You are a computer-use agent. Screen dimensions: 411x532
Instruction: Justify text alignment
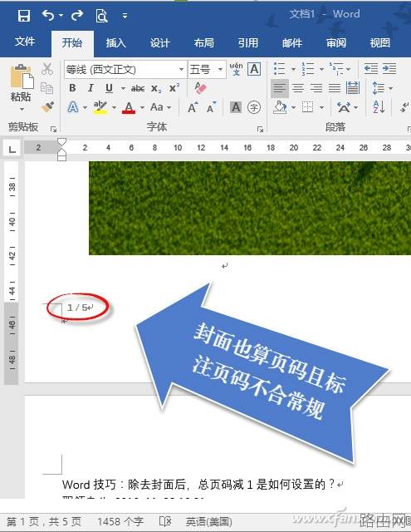pyautogui.click(x=335, y=88)
